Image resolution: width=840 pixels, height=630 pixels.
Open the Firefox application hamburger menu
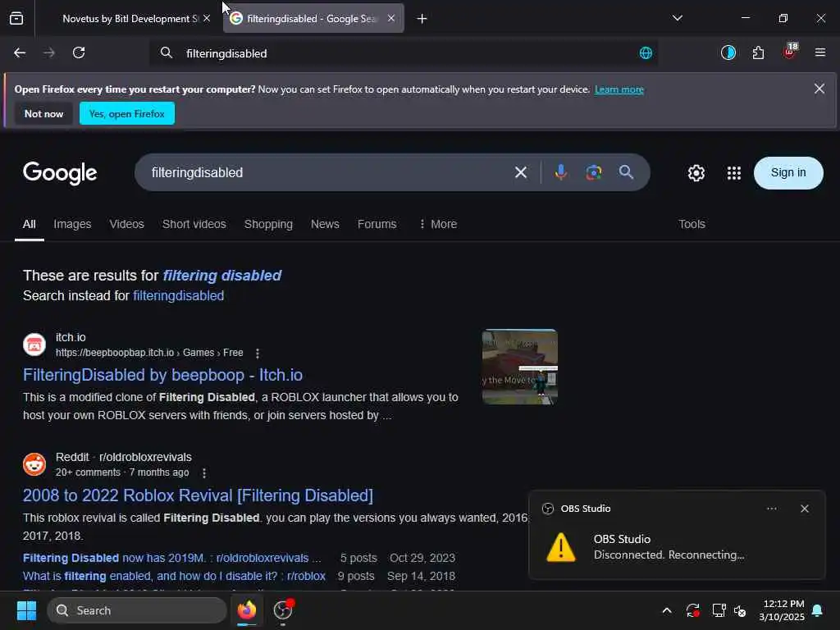tap(819, 52)
